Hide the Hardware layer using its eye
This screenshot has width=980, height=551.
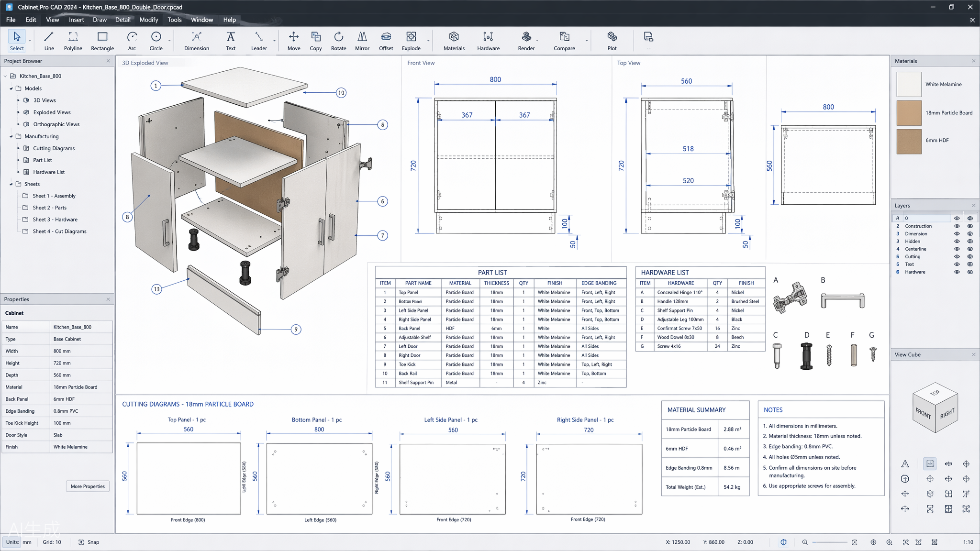pyautogui.click(x=957, y=272)
